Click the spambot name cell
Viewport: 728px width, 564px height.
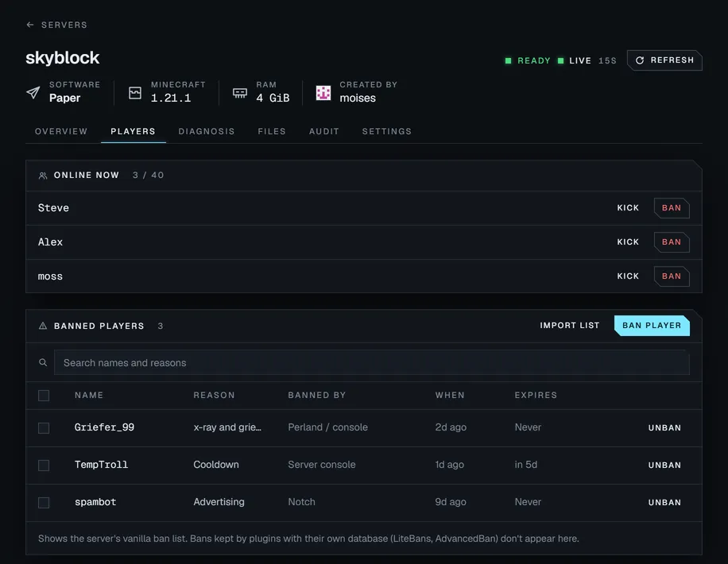[x=95, y=502]
